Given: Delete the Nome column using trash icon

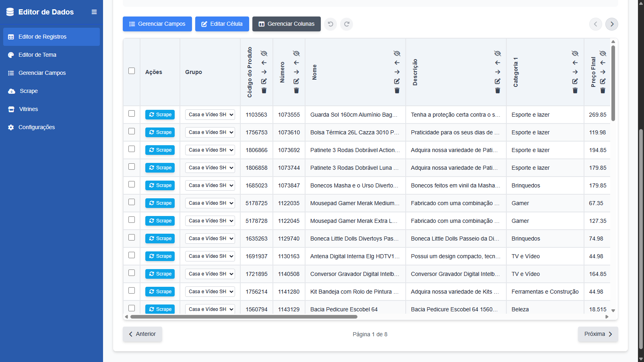Looking at the screenshot, I should coord(397,91).
